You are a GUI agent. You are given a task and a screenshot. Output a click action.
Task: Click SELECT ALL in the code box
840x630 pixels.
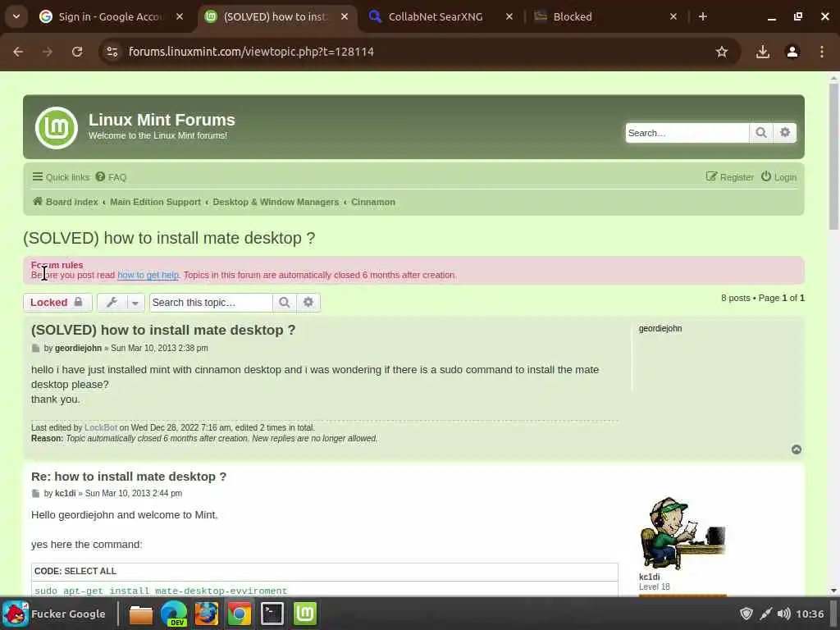pyautogui.click(x=90, y=571)
